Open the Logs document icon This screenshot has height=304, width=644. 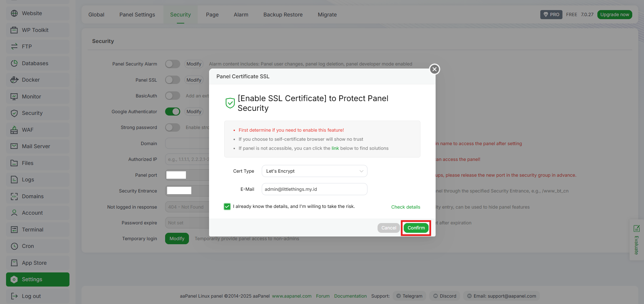[x=14, y=179]
